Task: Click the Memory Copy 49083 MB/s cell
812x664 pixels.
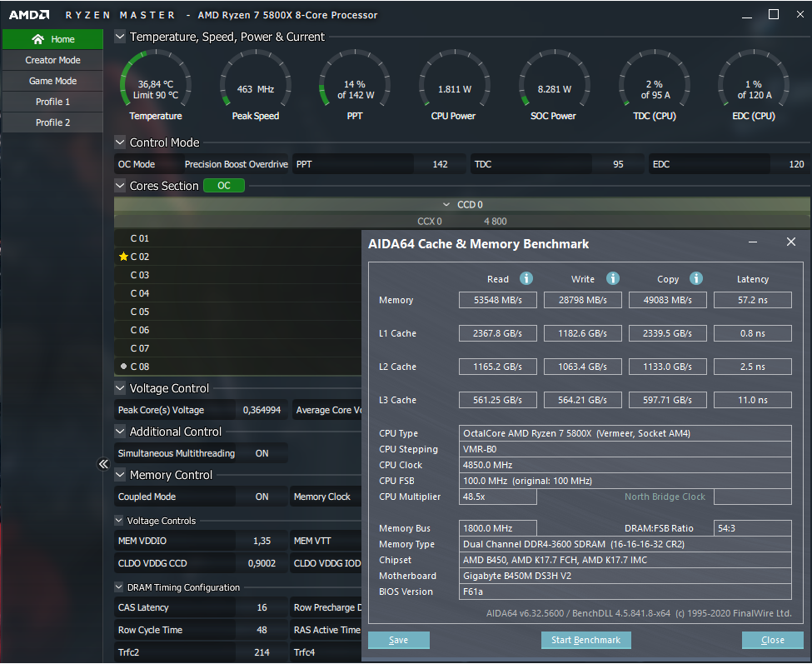Action: point(668,300)
